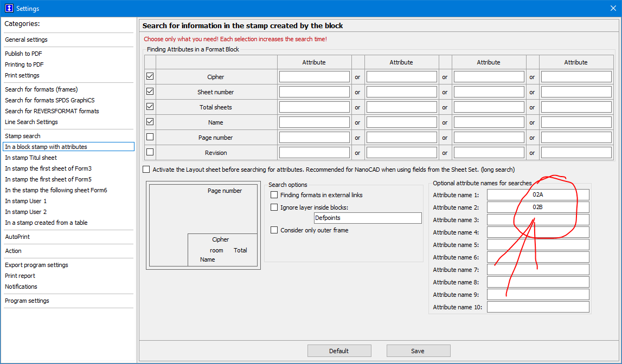
Task: Click the Page number label in stamp preview
Action: [x=225, y=191]
